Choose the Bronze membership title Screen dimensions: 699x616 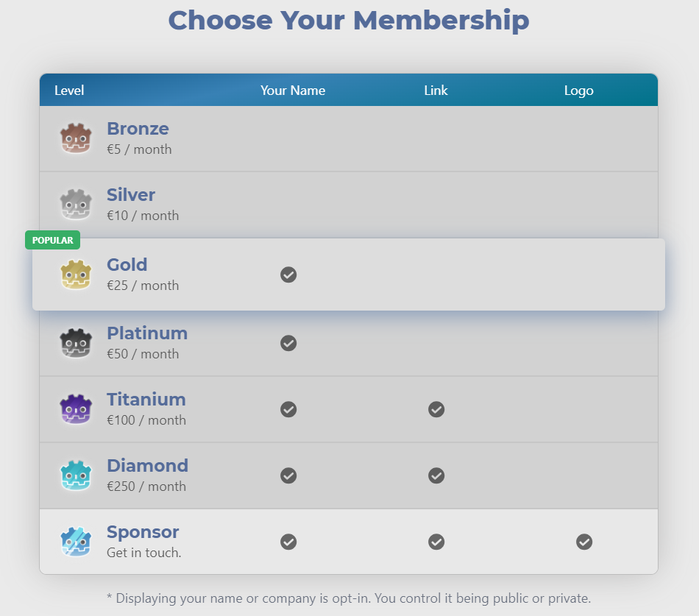[x=138, y=129]
